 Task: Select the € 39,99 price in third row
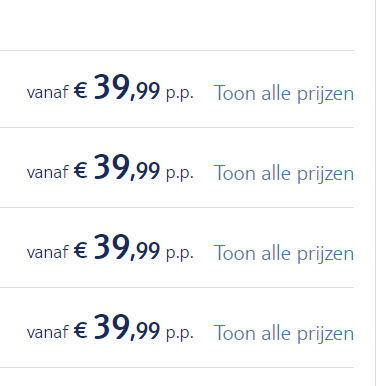(x=117, y=248)
